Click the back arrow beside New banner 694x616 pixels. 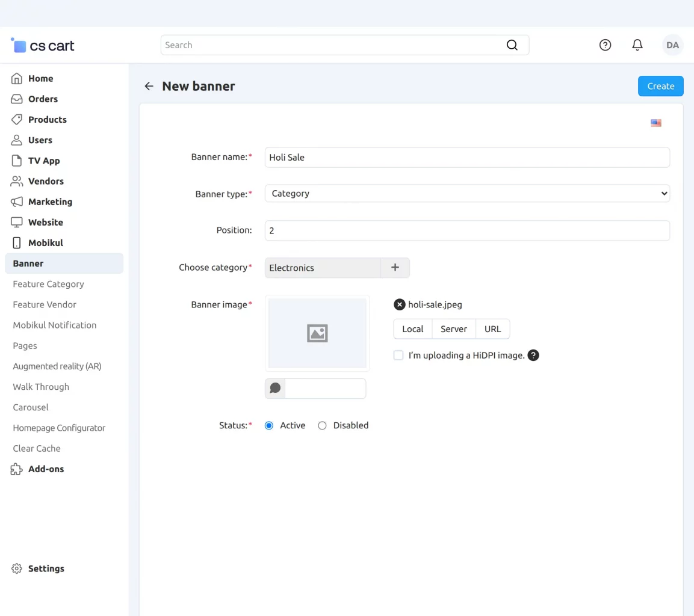tap(149, 86)
